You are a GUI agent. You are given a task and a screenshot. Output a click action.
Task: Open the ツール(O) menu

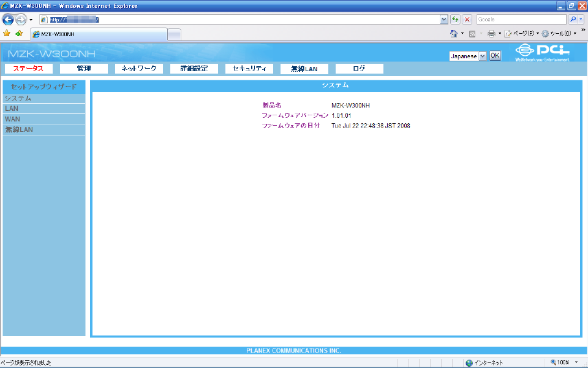(x=559, y=34)
